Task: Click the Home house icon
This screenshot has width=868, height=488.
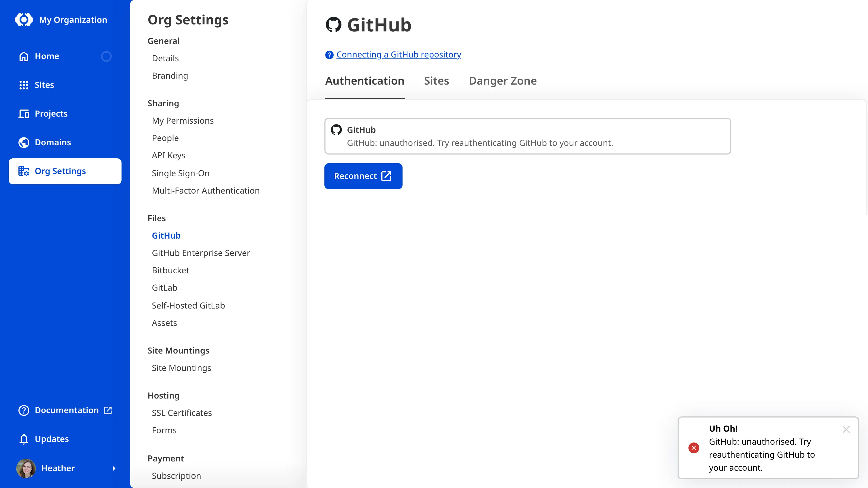Action: [24, 56]
